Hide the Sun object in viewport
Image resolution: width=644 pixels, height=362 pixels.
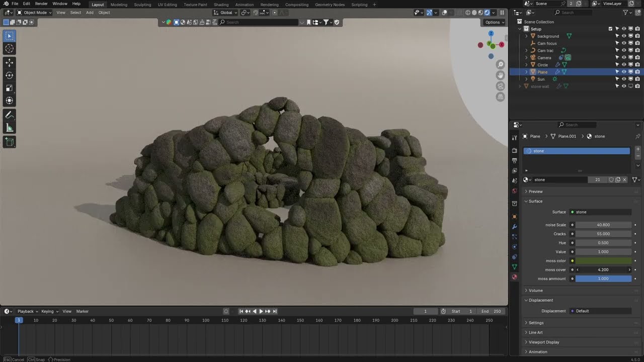click(x=624, y=79)
